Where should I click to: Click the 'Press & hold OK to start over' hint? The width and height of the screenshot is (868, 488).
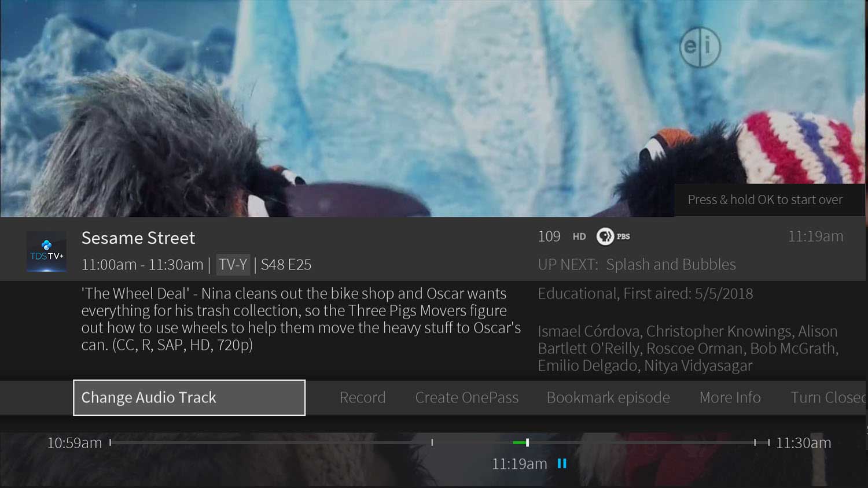765,199
